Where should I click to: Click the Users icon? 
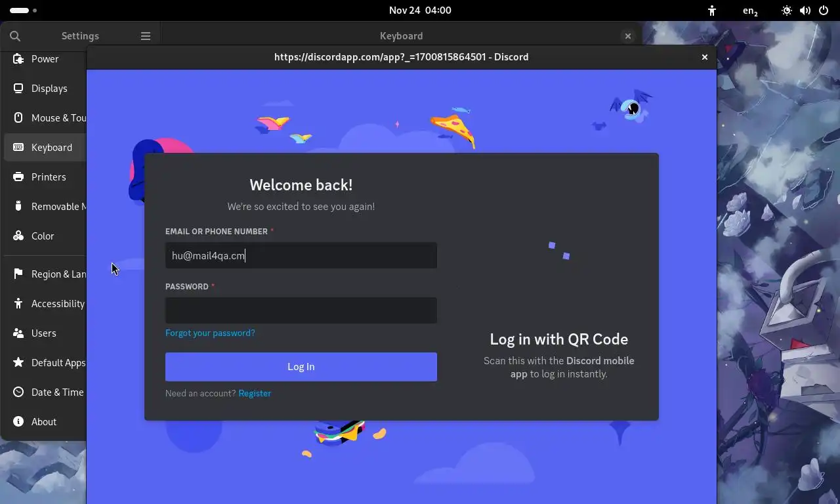pos(18,333)
